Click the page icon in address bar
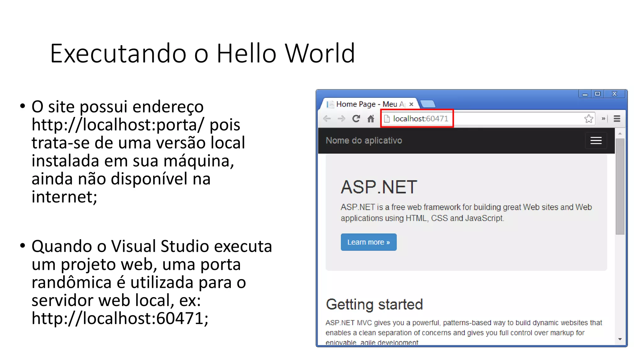This screenshot has height=362, width=644. [387, 119]
